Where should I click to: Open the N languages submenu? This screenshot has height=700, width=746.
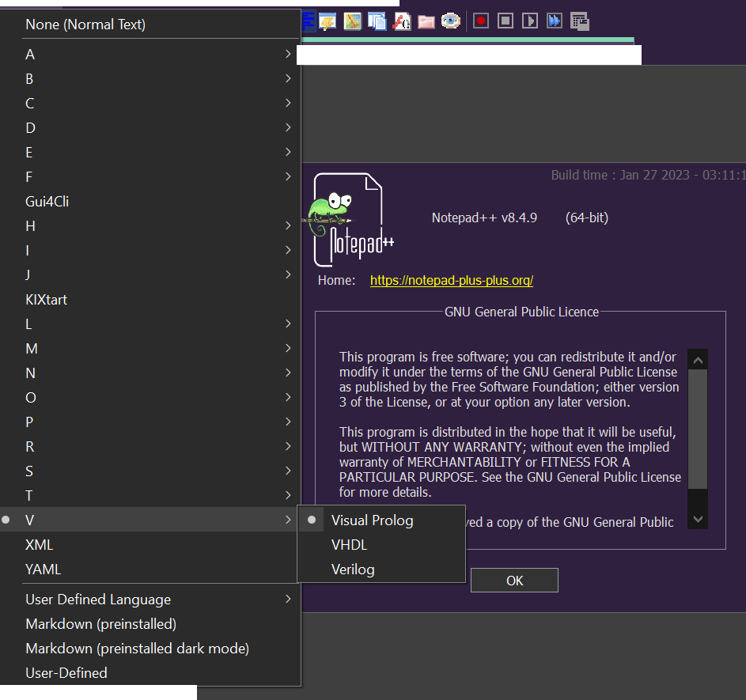point(150,373)
